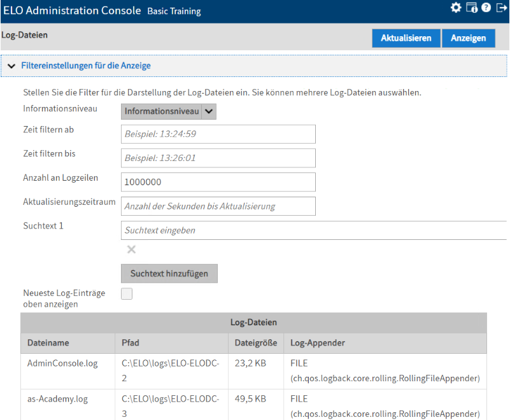Collapse the Filtereinstellungen für die Anzeige section
This screenshot has width=510, height=420.
coord(12,66)
